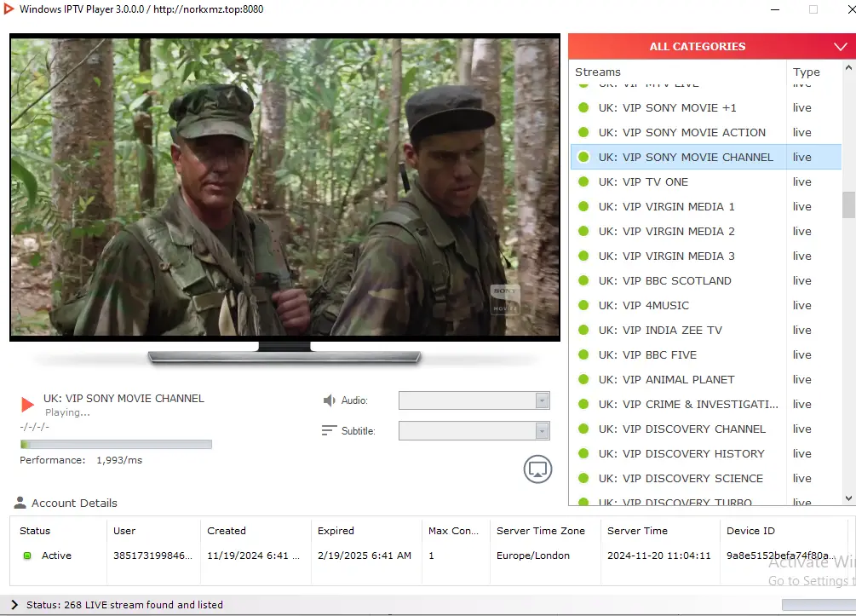856x616 pixels.
Task: Click the stream list scroll-up arrow
Action: click(848, 67)
